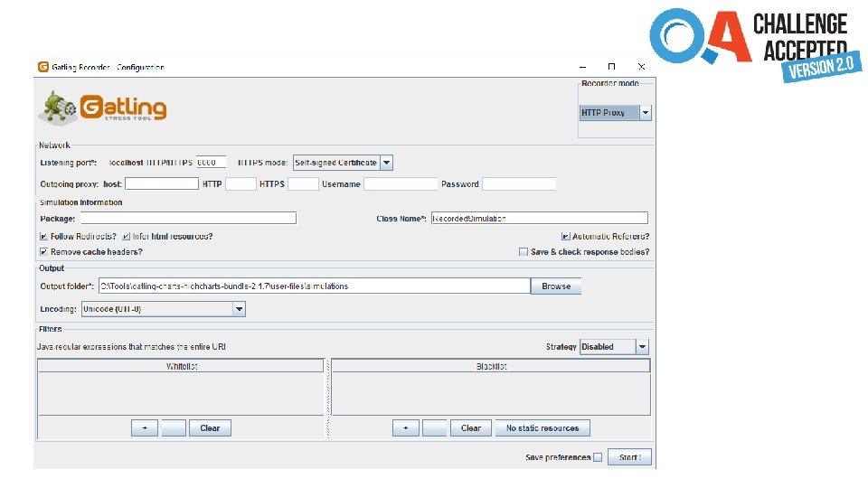Maximize the Gatling Recorder window
Viewport: 868px width, 488px height.
coord(612,67)
